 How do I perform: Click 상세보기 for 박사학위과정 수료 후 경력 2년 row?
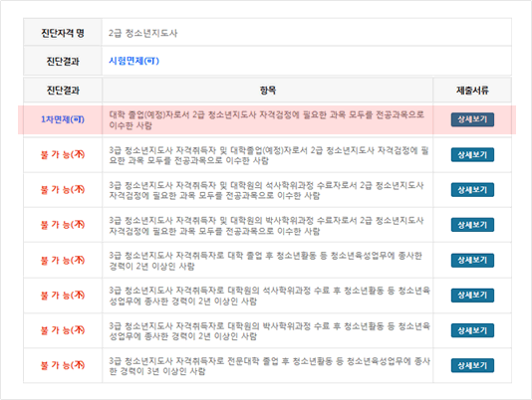coord(472,330)
